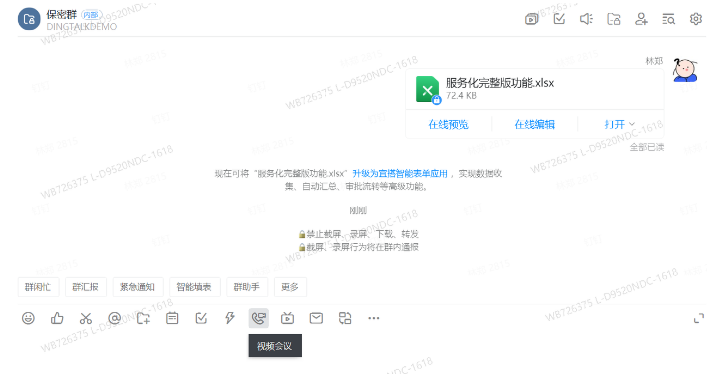Image resolution: width=725 pixels, height=377 pixels.
Task: Open group tasks checkbox icon in header
Action: (559, 19)
